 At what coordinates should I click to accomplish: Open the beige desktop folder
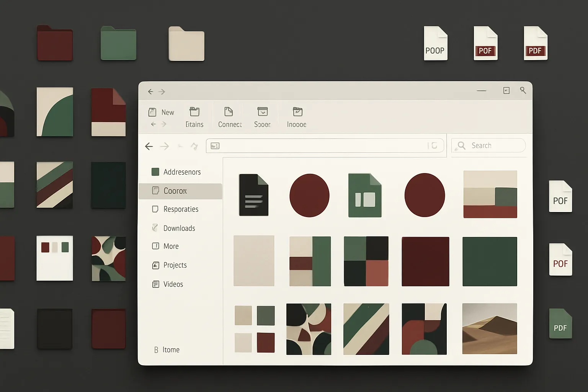point(186,44)
